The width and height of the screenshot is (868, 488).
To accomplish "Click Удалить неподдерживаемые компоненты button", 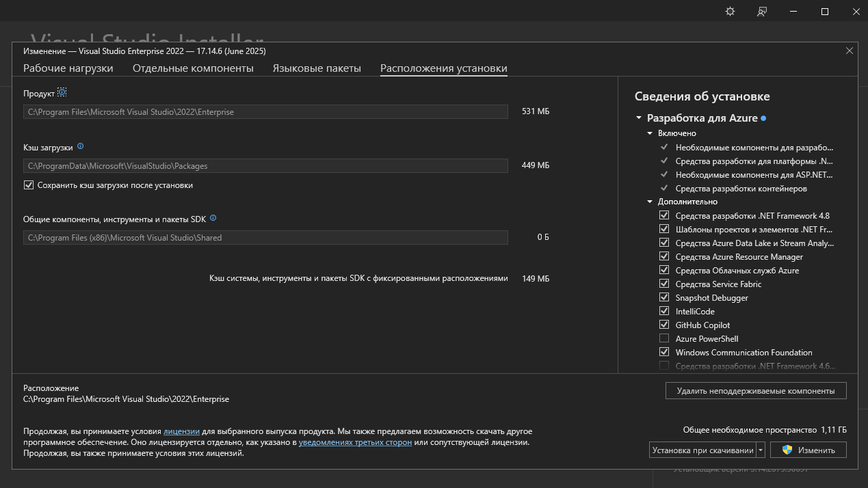I will click(x=755, y=391).
